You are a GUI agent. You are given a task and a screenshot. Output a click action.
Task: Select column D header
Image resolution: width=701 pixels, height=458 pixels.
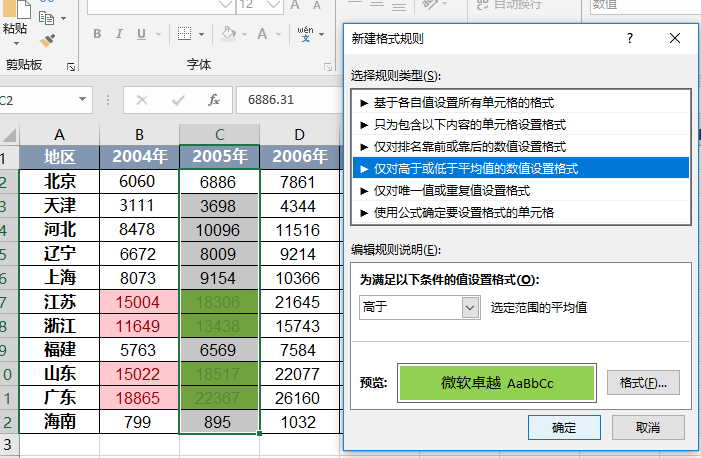299,135
